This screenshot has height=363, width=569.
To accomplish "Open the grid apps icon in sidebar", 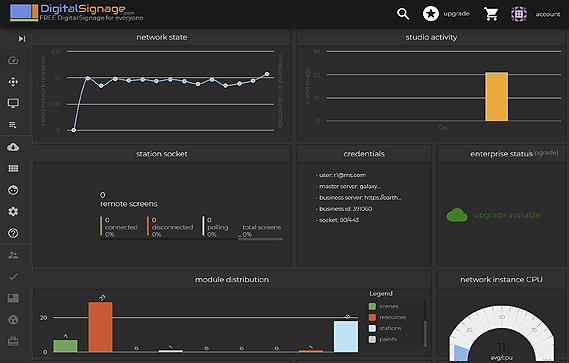I will 13,168.
